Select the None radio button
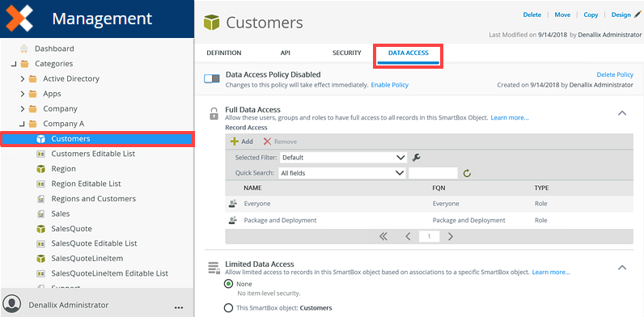Image resolution: width=644 pixels, height=317 pixels. pyautogui.click(x=228, y=284)
